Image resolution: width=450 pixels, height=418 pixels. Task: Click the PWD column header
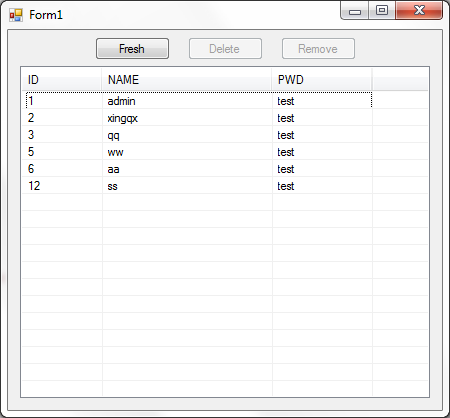click(x=322, y=80)
